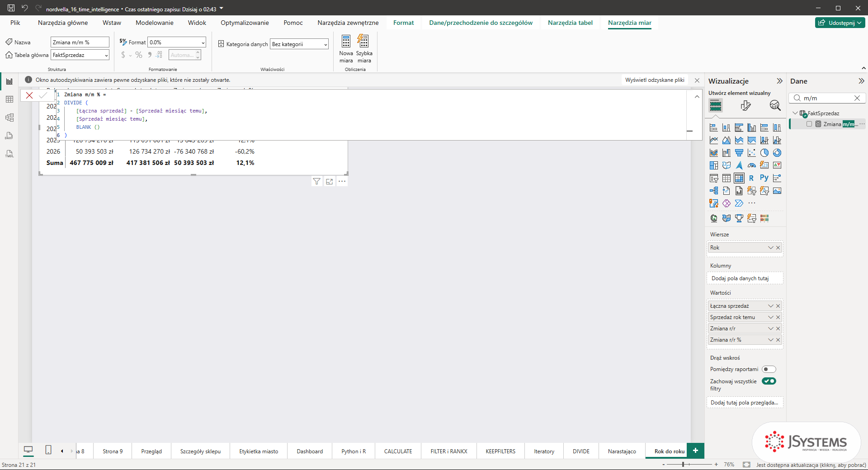This screenshot has height=470, width=868.
Task: Open the 'Narzędzia tabel' ribbon tab
Action: coord(570,23)
